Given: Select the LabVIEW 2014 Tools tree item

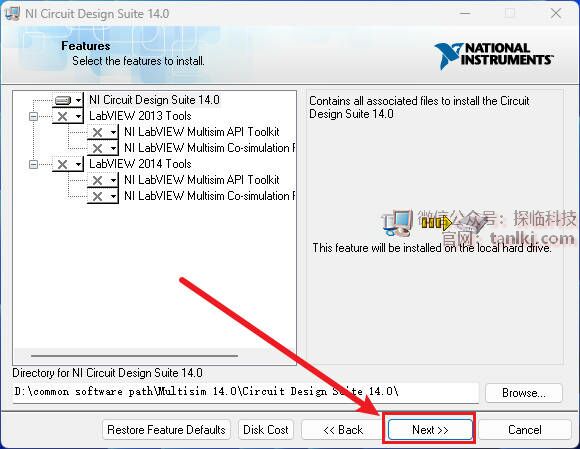Looking at the screenshot, I should click(140, 164).
